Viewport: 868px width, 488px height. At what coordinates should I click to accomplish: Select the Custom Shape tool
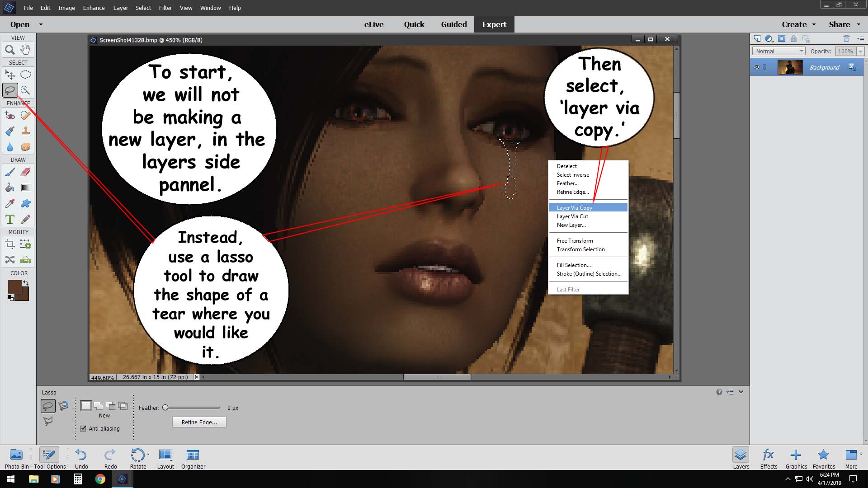click(x=26, y=204)
